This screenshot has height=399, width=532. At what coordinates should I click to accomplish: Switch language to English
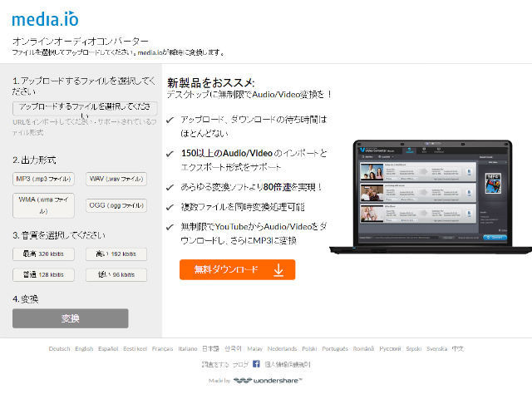[84, 349]
